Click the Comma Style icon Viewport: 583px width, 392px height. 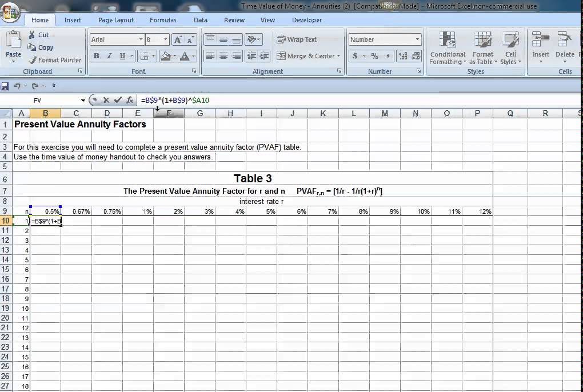388,56
